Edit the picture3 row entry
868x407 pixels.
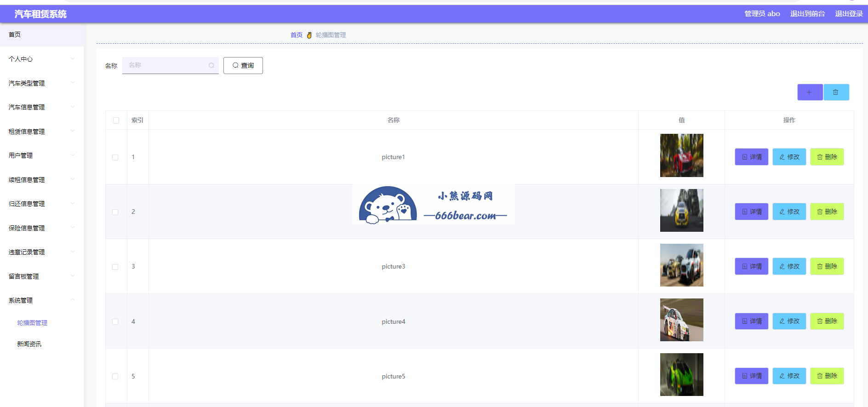(789, 266)
